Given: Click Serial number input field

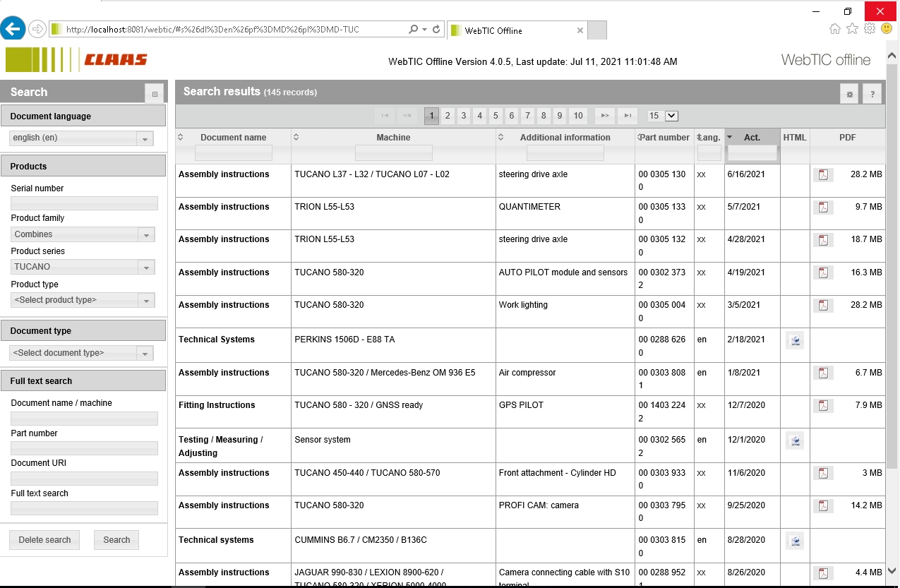Looking at the screenshot, I should coord(84,203).
